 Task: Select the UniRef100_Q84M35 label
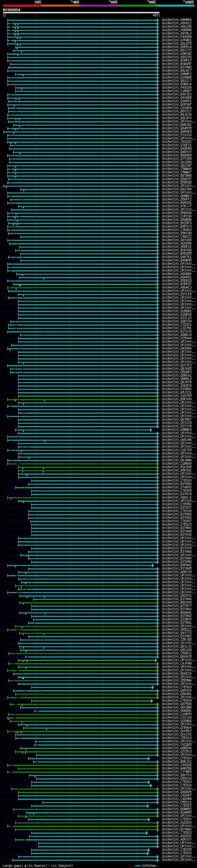coord(177,128)
